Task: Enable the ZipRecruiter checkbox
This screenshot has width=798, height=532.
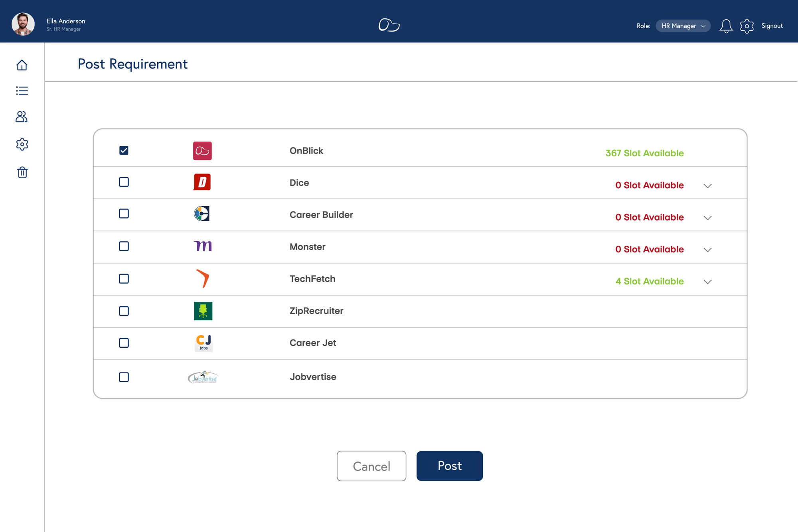Action: [x=124, y=311]
